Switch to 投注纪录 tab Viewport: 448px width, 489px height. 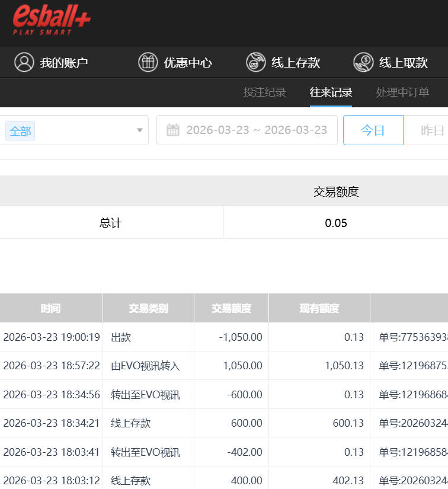264,92
